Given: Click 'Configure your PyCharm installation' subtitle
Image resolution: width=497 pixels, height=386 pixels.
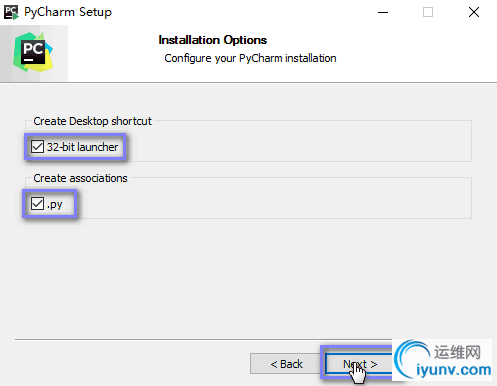Looking at the screenshot, I should click(250, 58).
